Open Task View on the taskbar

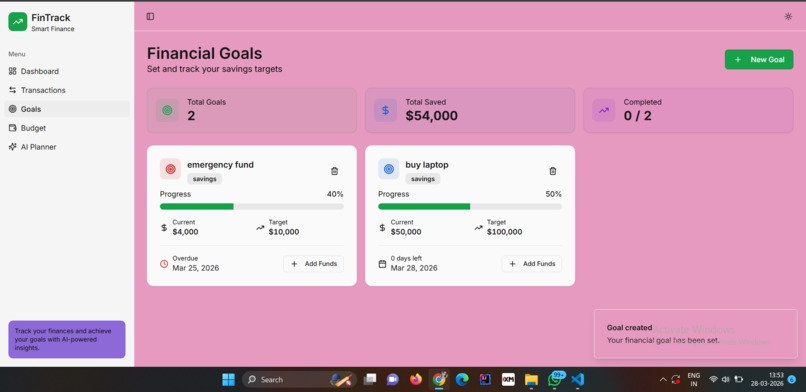pos(369,380)
